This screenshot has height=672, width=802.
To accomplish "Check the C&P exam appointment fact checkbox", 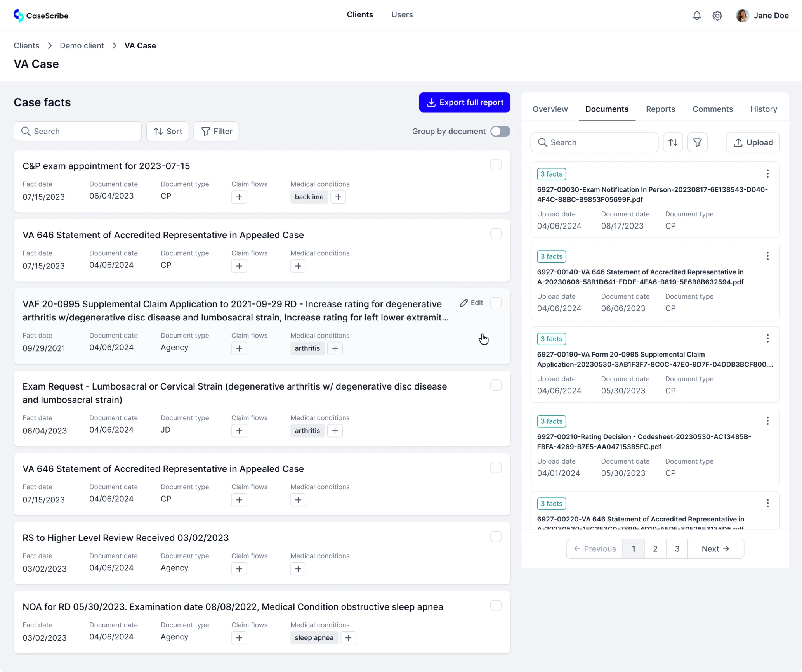I will (495, 165).
